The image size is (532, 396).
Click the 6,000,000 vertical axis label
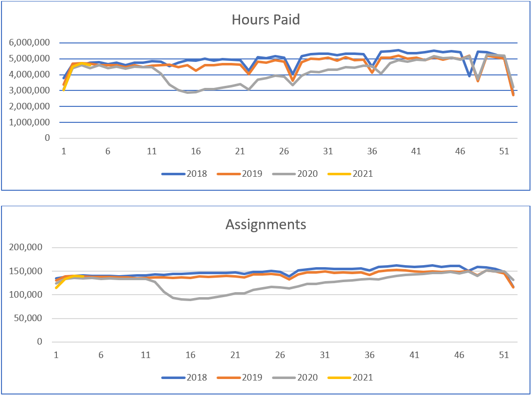29,43
